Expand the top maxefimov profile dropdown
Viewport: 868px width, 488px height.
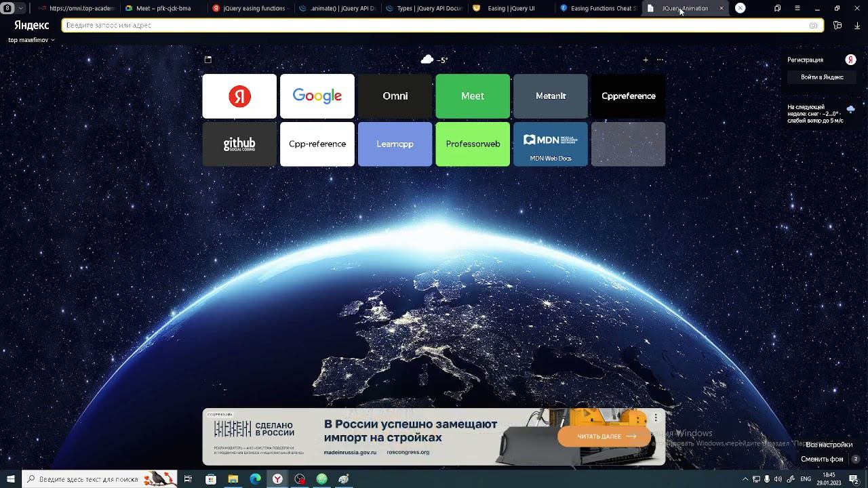click(x=31, y=40)
